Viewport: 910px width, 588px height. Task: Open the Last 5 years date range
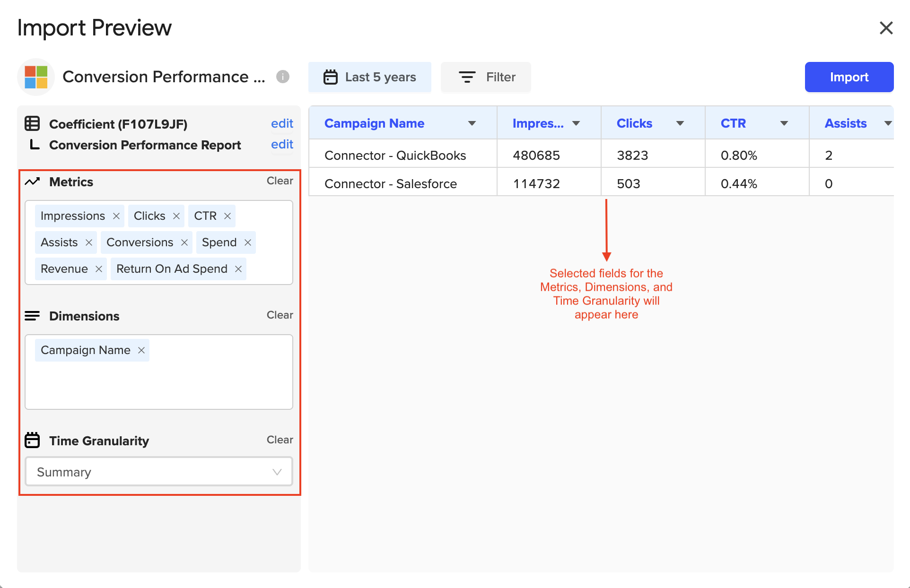click(x=370, y=77)
